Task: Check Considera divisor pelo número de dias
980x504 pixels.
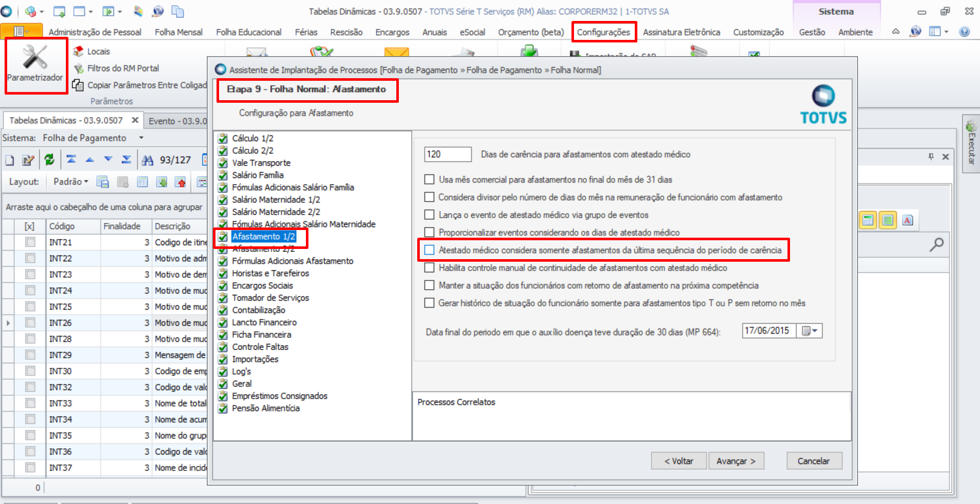Action: coord(429,197)
